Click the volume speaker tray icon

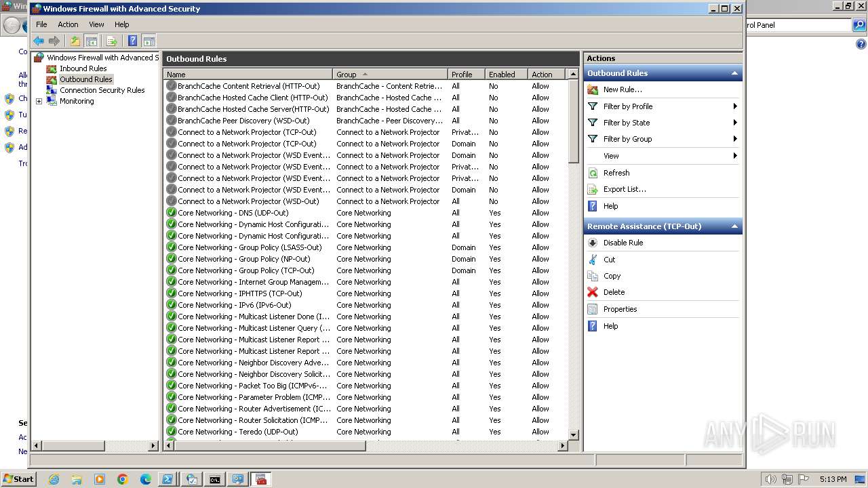(770, 479)
